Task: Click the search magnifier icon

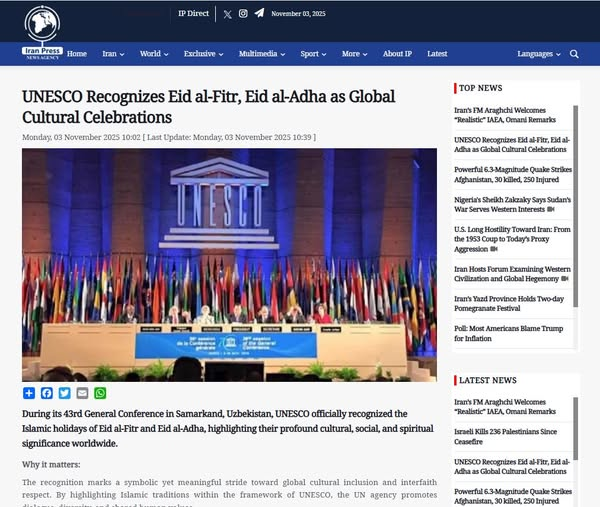Action: click(574, 54)
